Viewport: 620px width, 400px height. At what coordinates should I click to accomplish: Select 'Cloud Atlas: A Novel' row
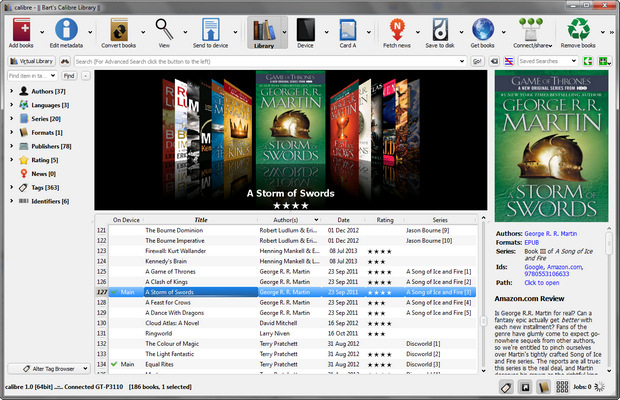point(292,323)
